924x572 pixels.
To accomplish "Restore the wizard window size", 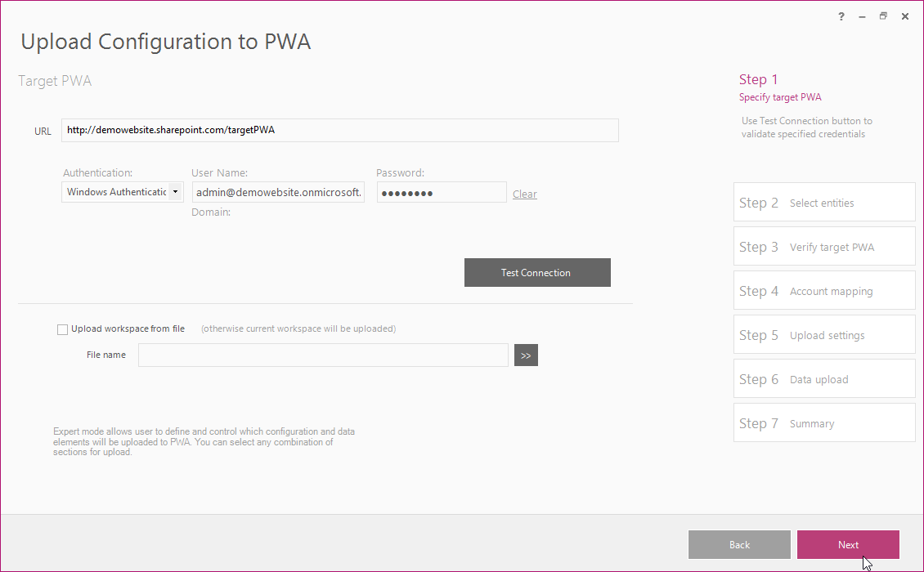I will [883, 16].
